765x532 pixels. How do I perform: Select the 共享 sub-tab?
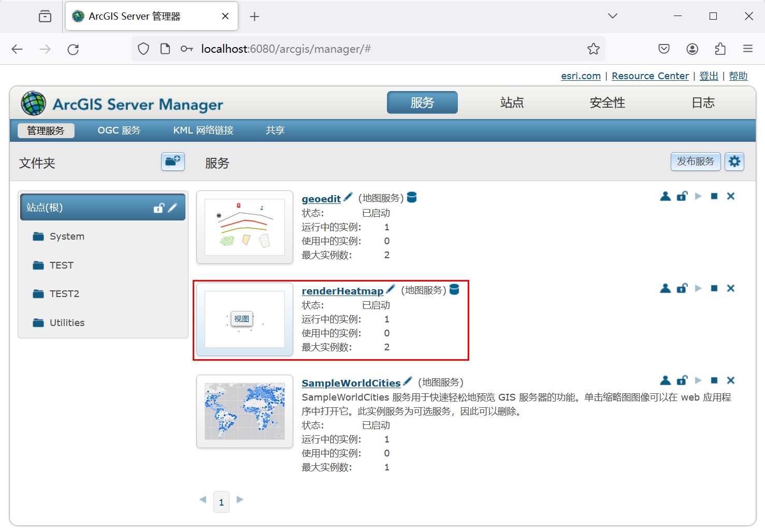275,130
